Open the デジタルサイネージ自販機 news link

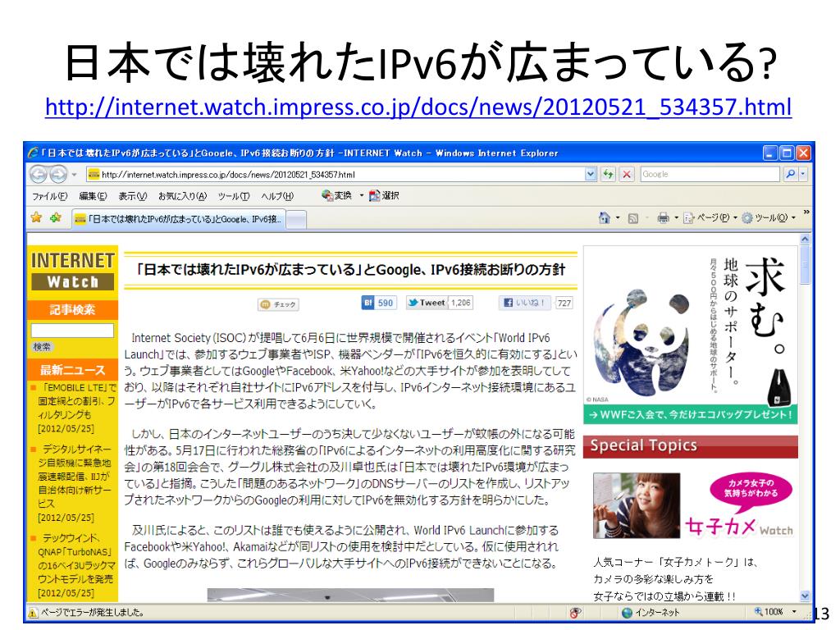point(74,482)
